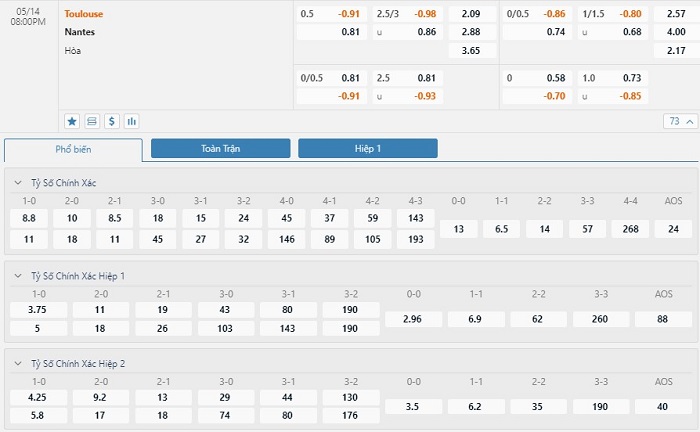Collapse Tỷ Số Chính Xác Hiệp 2 section

point(18,363)
